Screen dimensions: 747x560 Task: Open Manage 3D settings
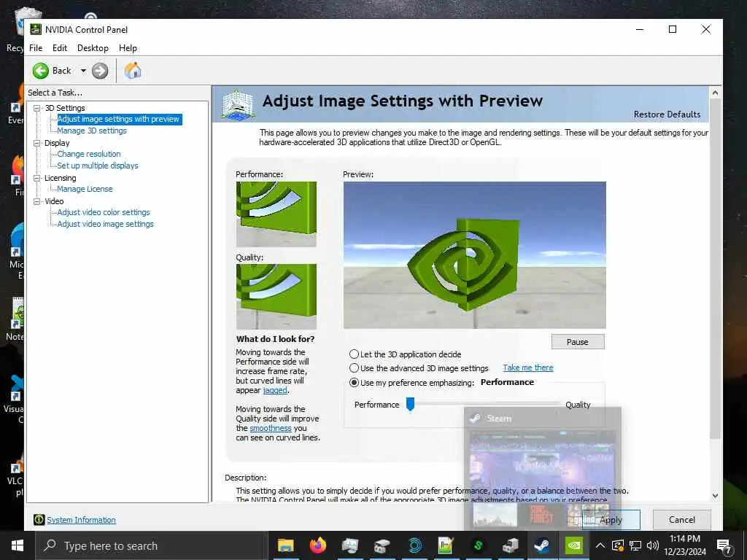coord(92,131)
